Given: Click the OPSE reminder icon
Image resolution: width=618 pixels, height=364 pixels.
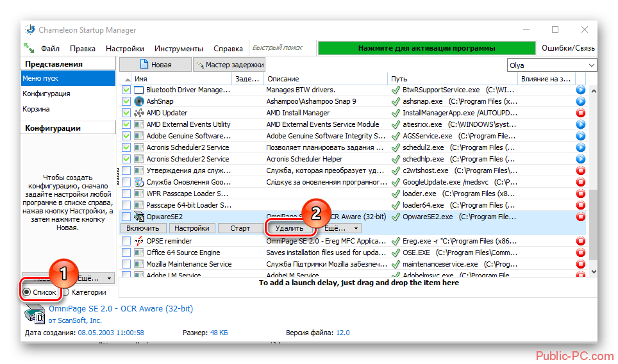Looking at the screenshot, I should 138,241.
